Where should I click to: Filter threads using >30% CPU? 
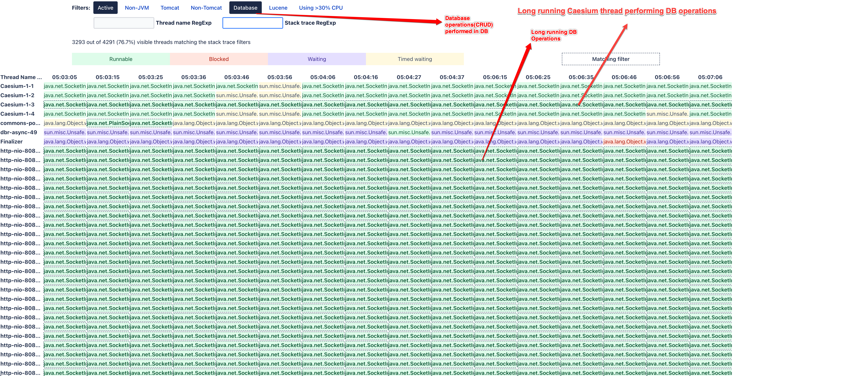click(320, 8)
